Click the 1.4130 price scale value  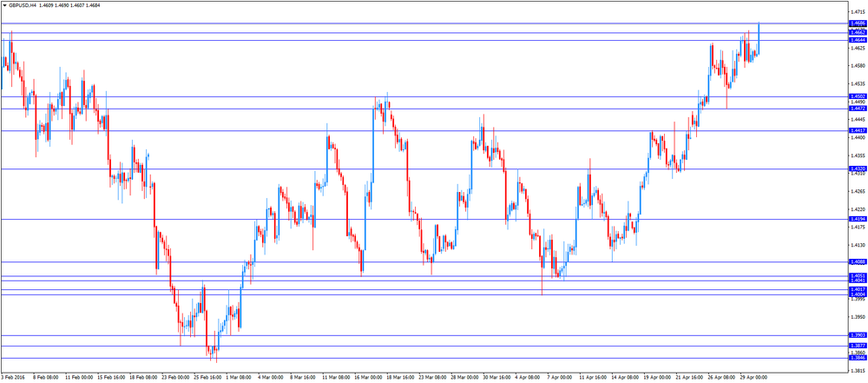click(858, 246)
